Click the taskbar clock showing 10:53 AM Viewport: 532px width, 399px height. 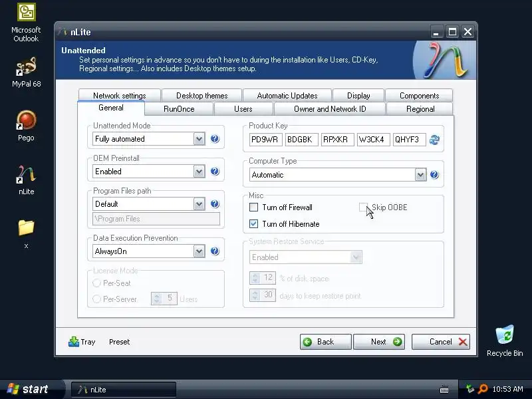[507, 389]
